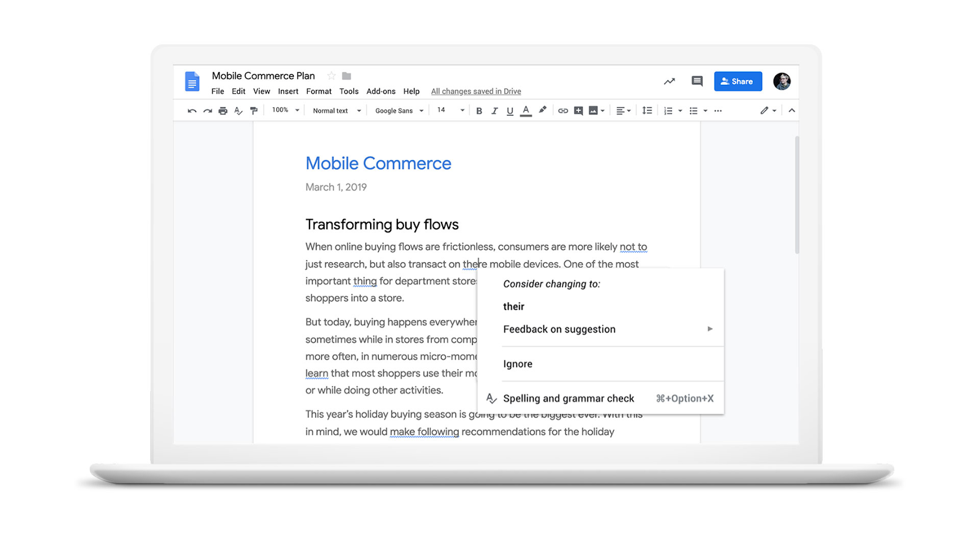
Task: Click the Insert image icon
Action: [593, 111]
